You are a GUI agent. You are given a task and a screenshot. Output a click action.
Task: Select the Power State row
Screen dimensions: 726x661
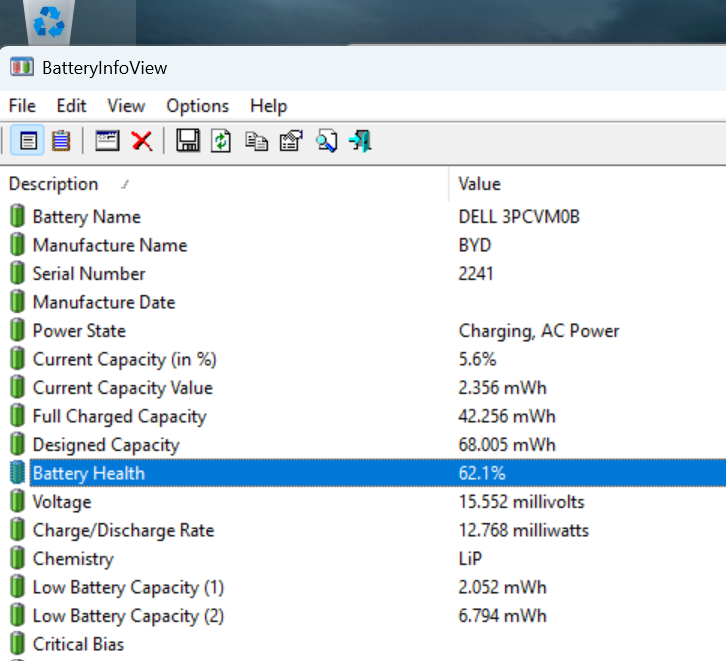363,330
